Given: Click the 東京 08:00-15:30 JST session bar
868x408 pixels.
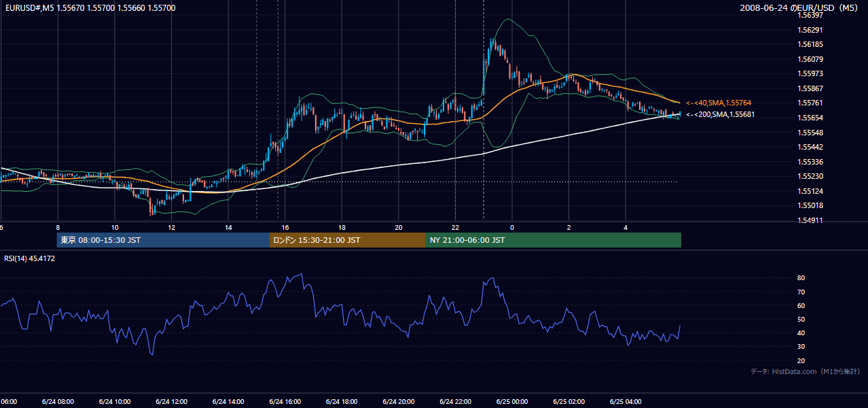Looking at the screenshot, I should point(163,240).
